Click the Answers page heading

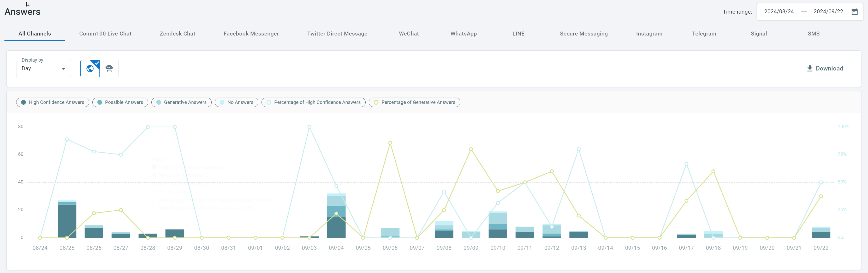click(x=23, y=12)
